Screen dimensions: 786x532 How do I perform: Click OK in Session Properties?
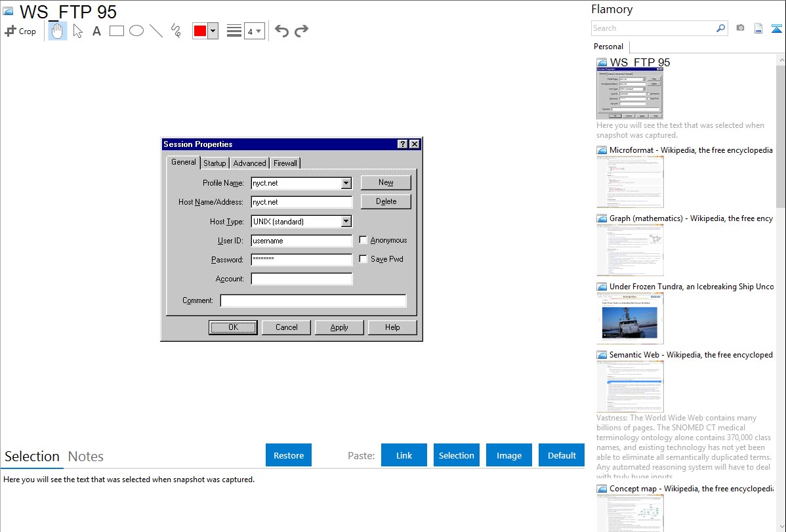pos(233,327)
